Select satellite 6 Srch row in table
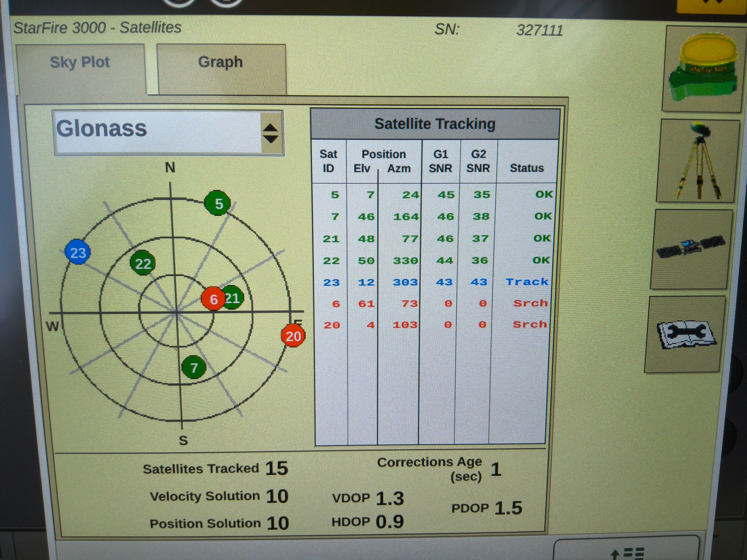747x560 pixels. click(x=434, y=303)
